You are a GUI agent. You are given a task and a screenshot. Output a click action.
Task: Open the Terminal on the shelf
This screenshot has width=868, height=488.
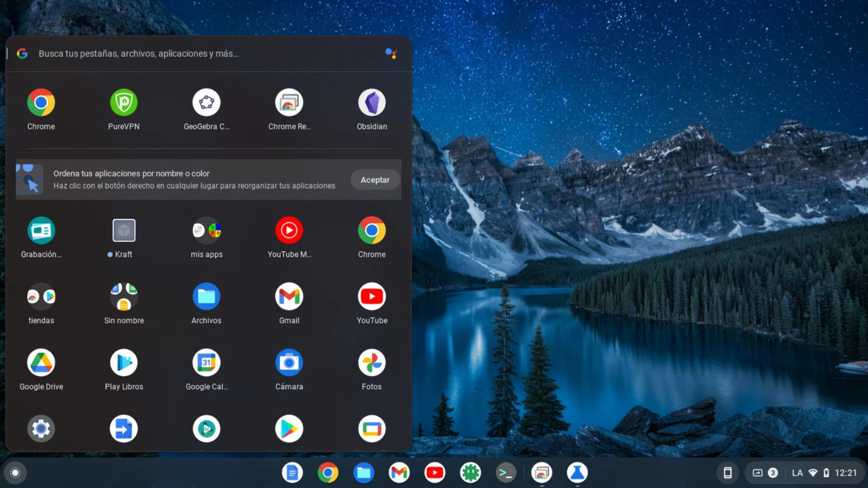point(506,473)
